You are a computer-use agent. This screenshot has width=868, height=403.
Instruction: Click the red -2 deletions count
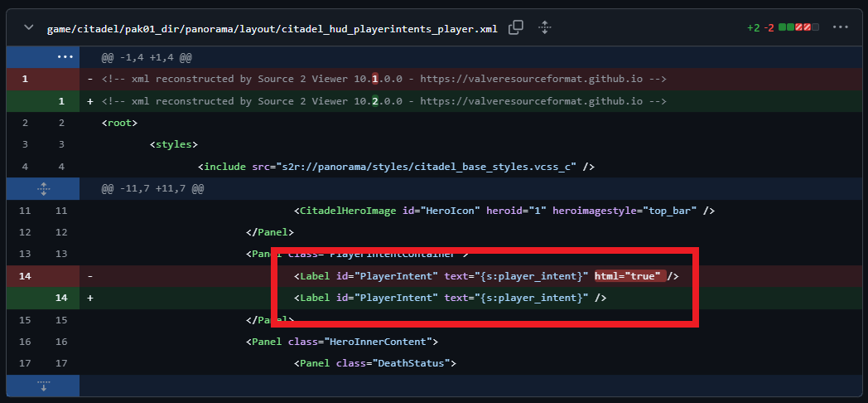[x=769, y=27]
